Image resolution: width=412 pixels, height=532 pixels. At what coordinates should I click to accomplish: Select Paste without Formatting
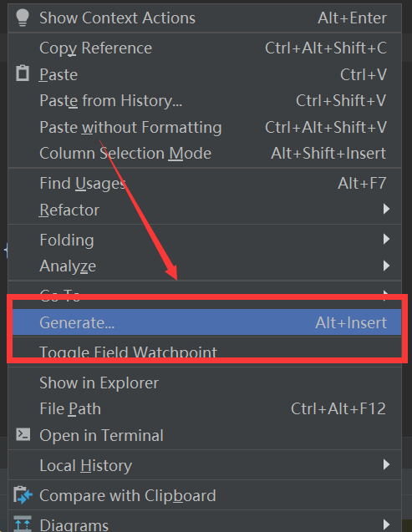coord(205,127)
